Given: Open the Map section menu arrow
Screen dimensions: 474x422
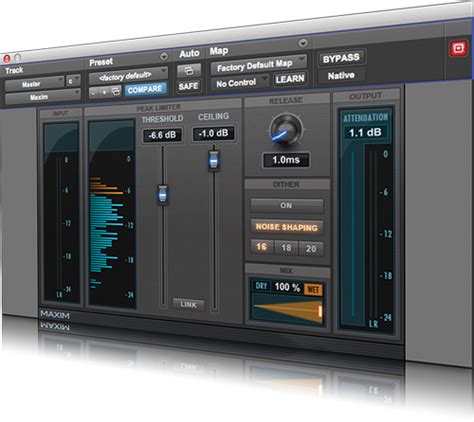Looking at the screenshot, I should 303,43.
